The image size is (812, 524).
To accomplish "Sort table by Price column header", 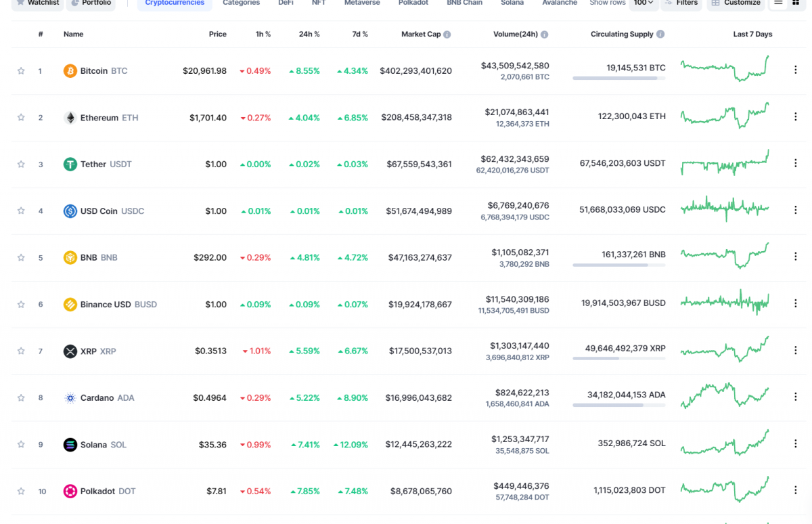I will click(x=218, y=34).
